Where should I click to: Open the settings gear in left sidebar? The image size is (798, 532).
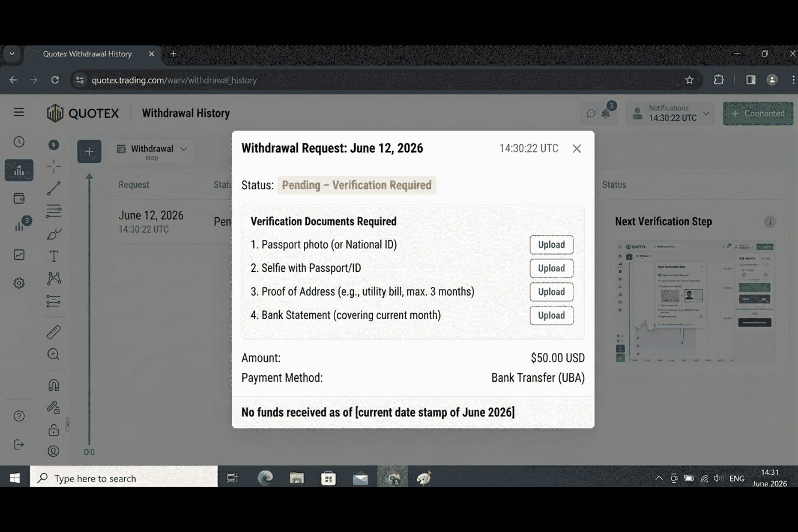(19, 283)
